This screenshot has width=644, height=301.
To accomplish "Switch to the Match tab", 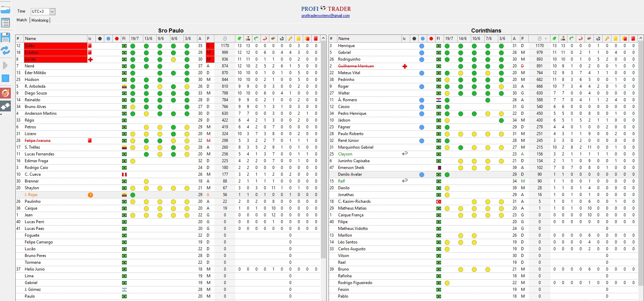I will 22,20.
